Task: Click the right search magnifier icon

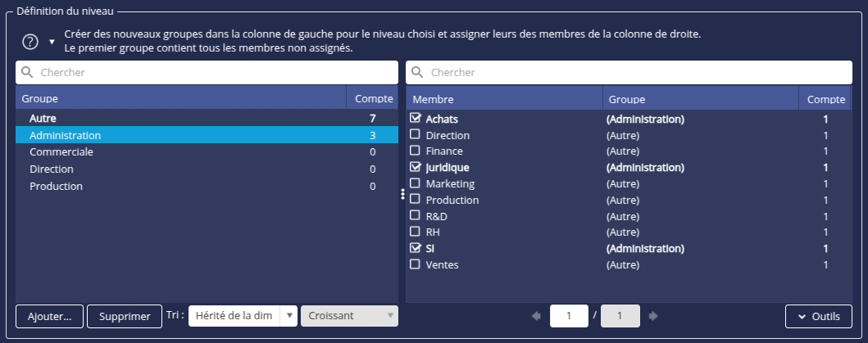Action: pyautogui.click(x=418, y=73)
